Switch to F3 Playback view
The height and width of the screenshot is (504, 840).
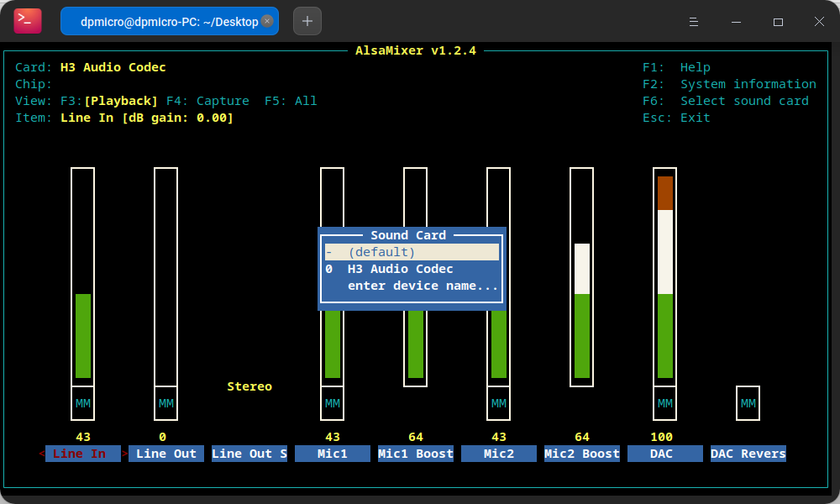tap(109, 101)
